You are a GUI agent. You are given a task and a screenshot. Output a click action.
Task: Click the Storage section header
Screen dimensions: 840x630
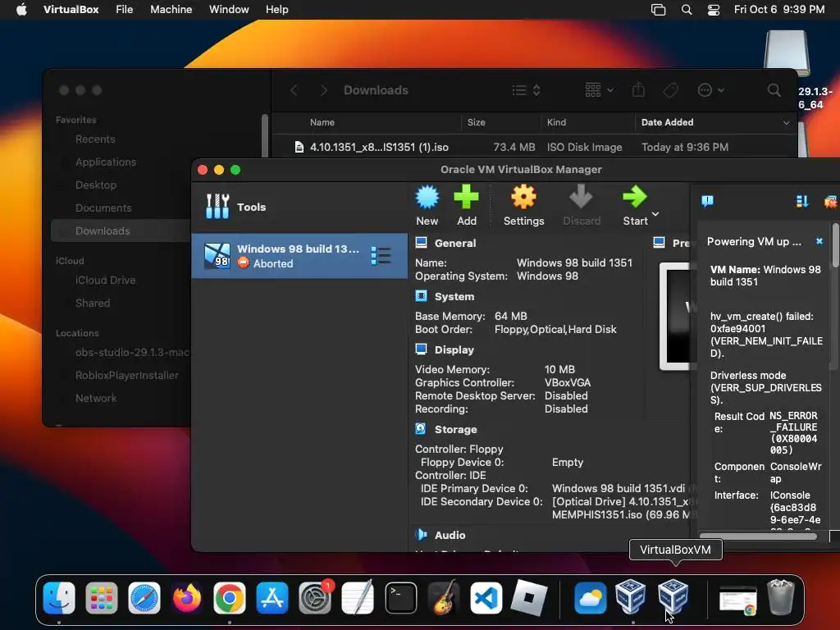click(x=455, y=429)
